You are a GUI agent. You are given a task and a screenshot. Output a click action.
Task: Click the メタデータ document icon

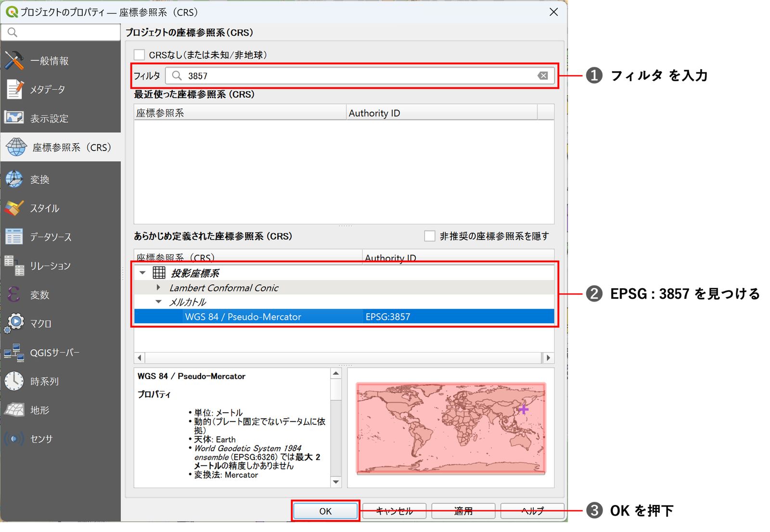pyautogui.click(x=14, y=89)
